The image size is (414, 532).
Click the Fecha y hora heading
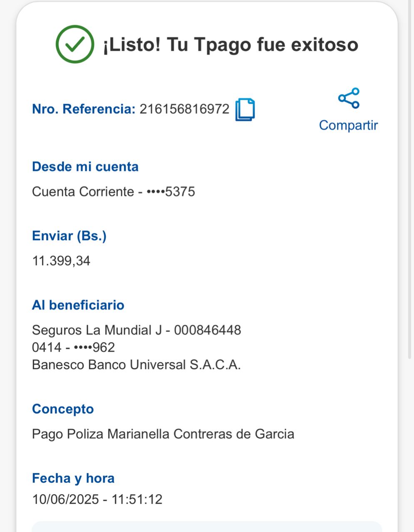[x=73, y=478]
